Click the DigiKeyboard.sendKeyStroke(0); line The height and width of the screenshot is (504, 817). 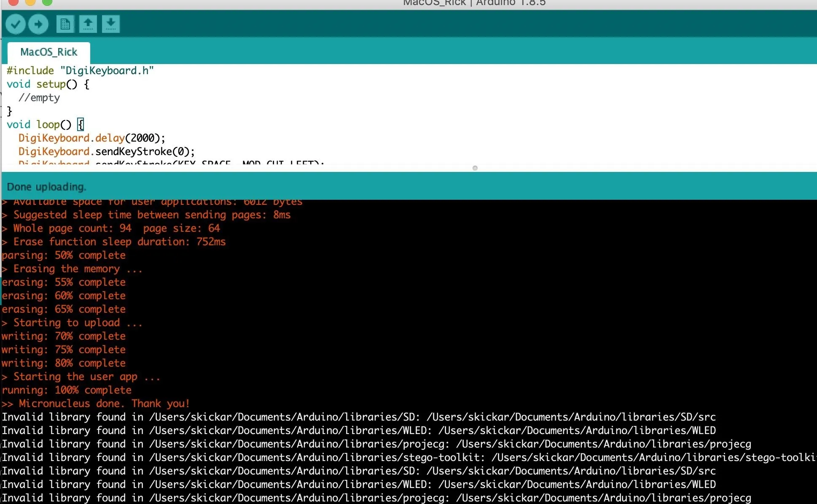[x=107, y=151]
